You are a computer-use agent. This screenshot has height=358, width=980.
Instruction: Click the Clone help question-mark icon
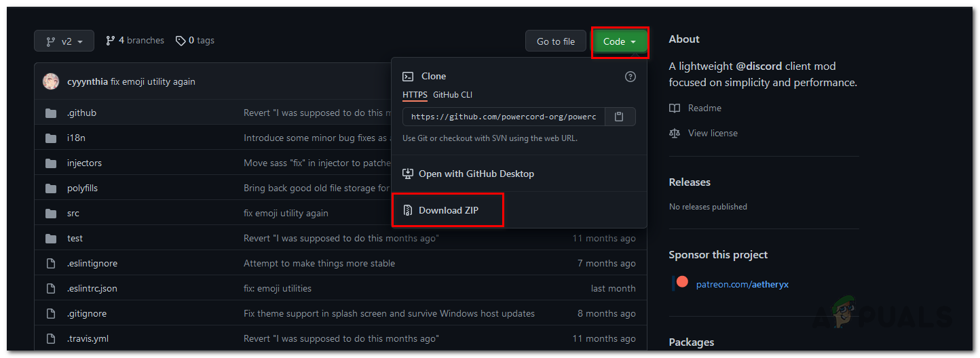pos(630,77)
